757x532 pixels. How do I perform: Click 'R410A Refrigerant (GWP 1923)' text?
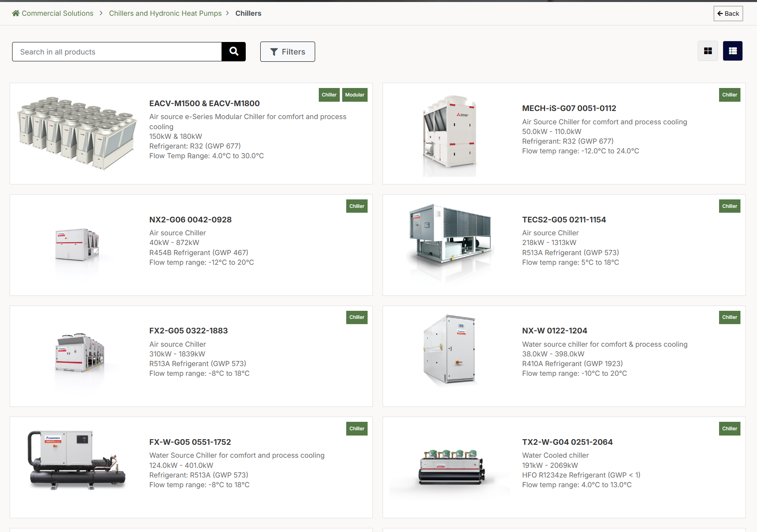tap(573, 364)
